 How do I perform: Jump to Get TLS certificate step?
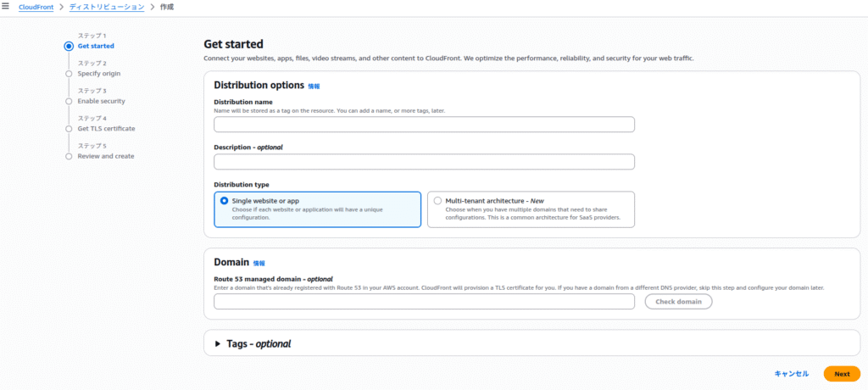106,129
